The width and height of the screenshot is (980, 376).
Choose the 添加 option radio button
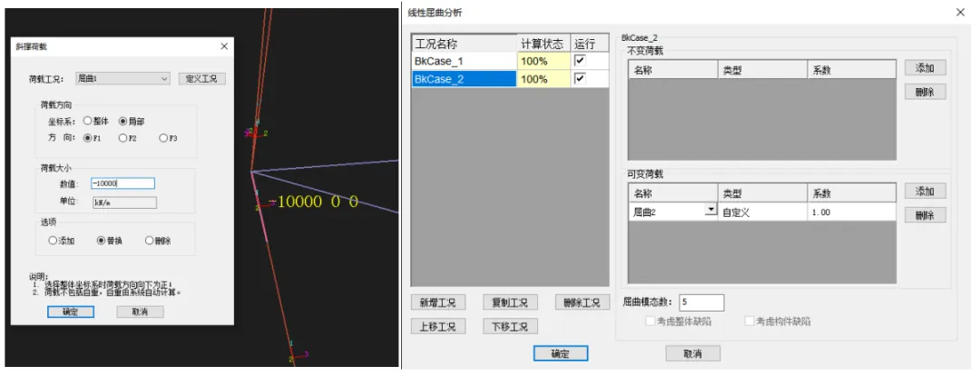(x=54, y=241)
